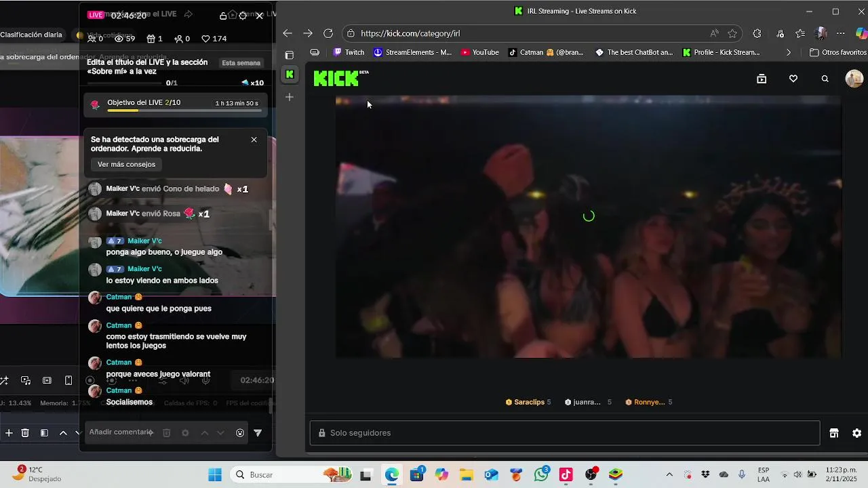Image resolution: width=868 pixels, height=488 pixels.
Task: Click the KICK logo
Action: (341, 79)
